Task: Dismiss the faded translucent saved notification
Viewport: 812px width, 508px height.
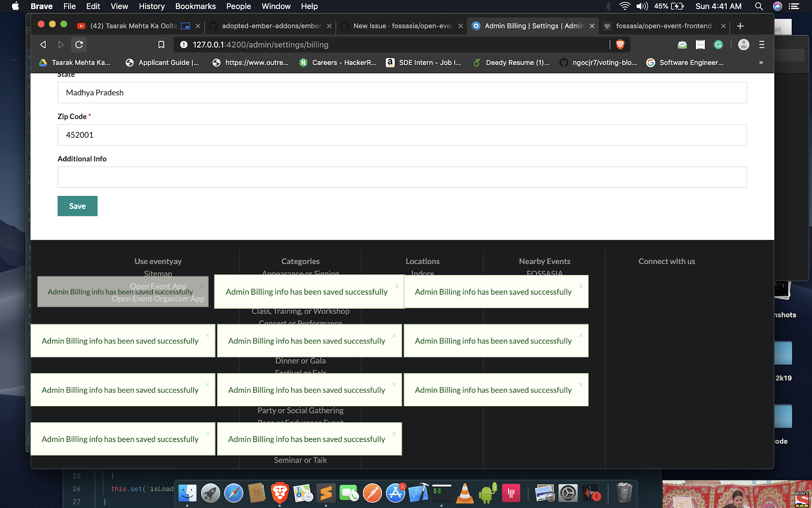Action: coord(201,287)
